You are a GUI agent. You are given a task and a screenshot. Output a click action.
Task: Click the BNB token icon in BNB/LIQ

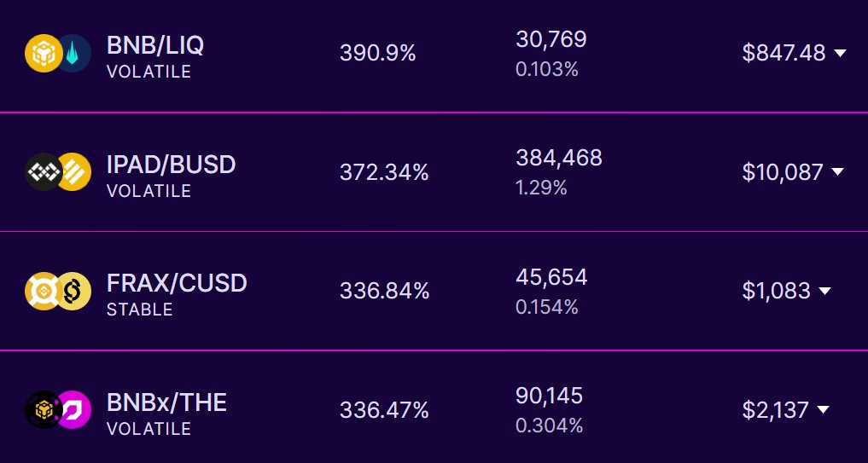pos(44,53)
